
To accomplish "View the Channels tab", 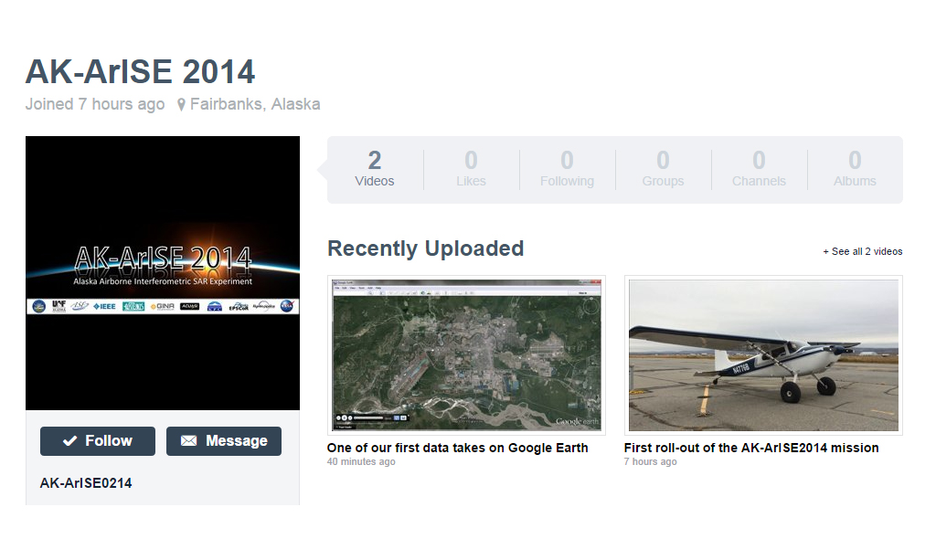I will (759, 170).
